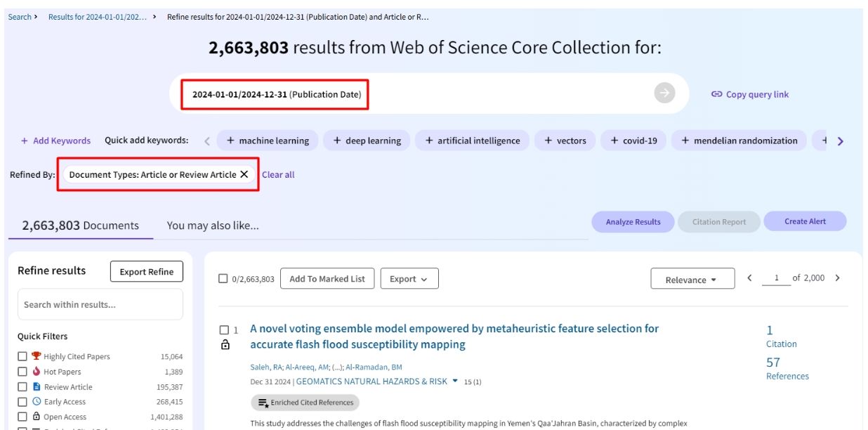Remove the Document Types refine chip (X)
Screen dimensions: 868x430
(244, 174)
